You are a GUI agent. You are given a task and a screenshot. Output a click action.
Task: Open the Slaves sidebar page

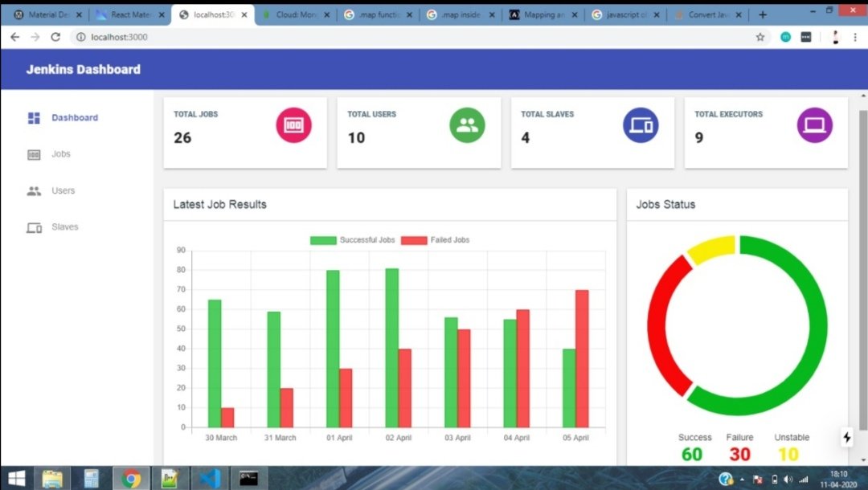(65, 227)
